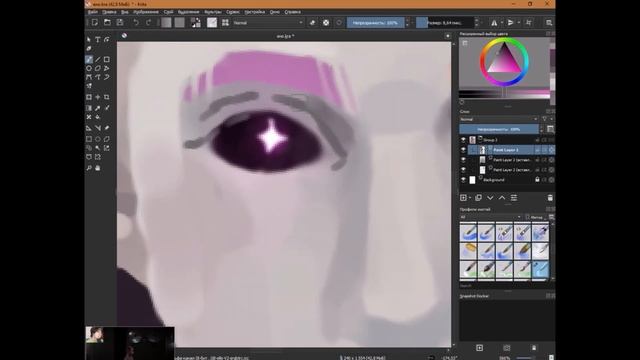The height and width of the screenshot is (360, 640).
Task: Adjust the layer opacity slider
Action: (x=499, y=129)
